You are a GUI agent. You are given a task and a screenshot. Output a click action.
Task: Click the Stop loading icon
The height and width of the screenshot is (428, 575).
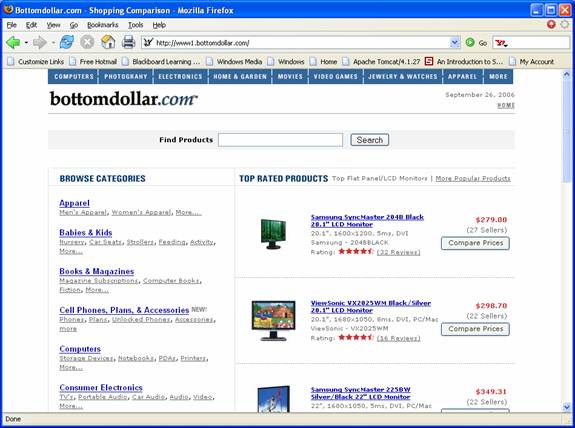tap(87, 43)
